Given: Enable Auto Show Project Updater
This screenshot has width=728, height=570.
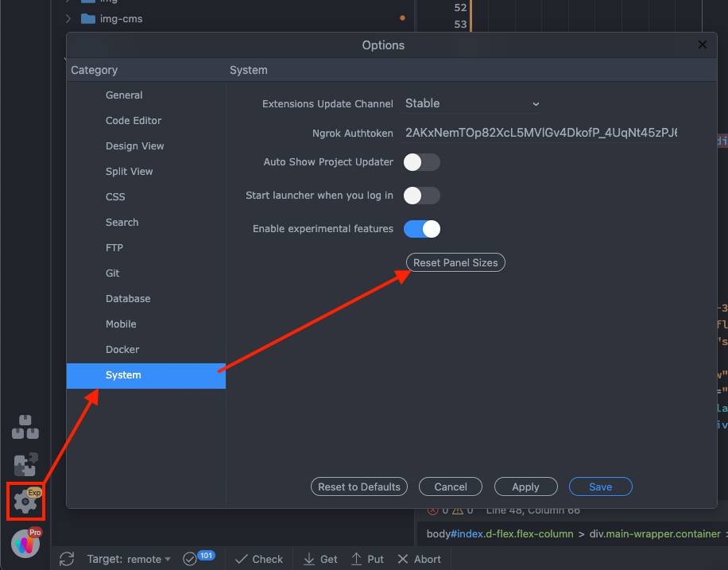Looking at the screenshot, I should (421, 162).
